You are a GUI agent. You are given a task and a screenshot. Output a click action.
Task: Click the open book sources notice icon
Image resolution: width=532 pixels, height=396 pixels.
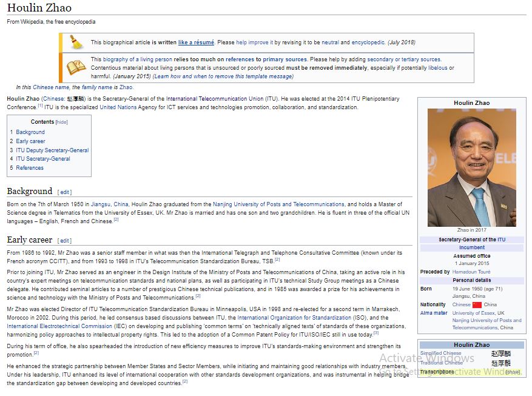[76, 67]
